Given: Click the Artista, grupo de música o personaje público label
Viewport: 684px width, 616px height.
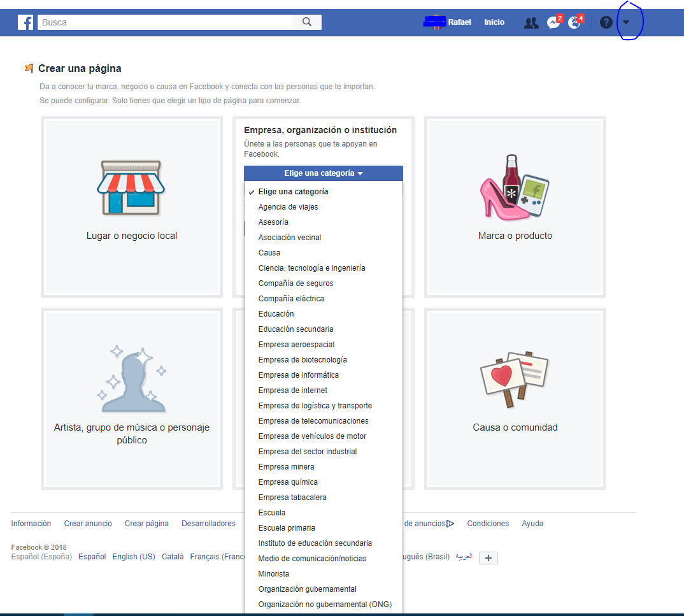Looking at the screenshot, I should point(132,434).
